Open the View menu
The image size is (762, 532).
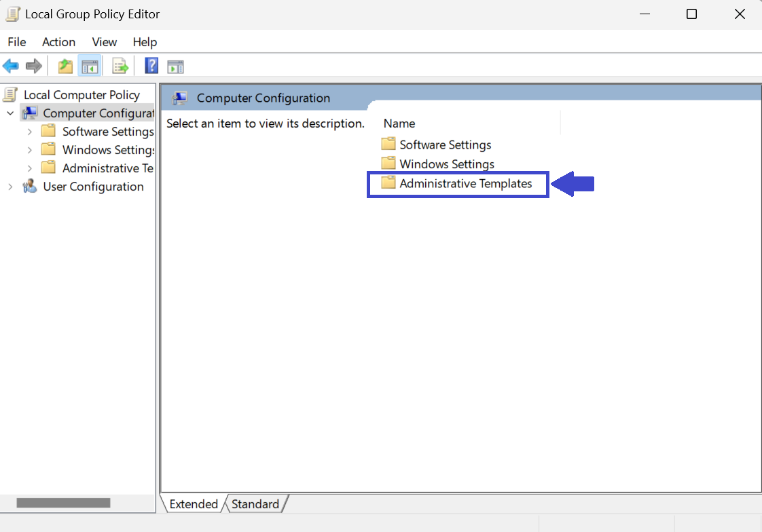(x=105, y=42)
